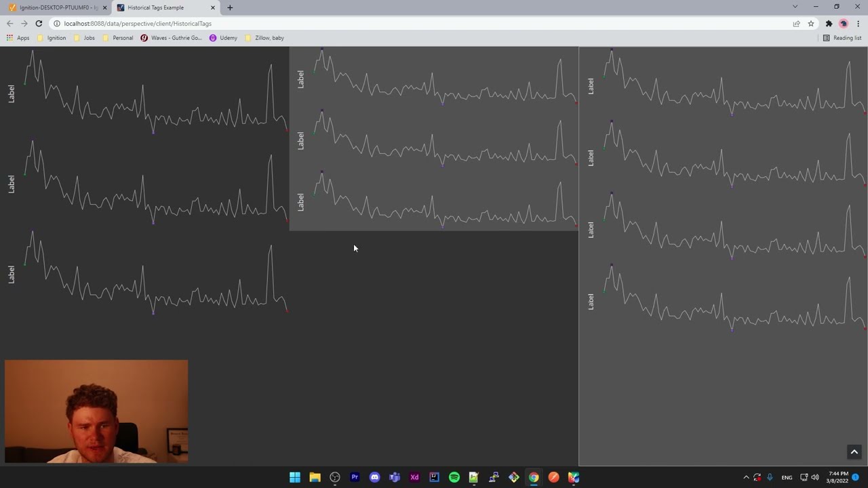Open the notification badge beside the clock
Screen dimensions: 868x488
pyautogui.click(x=856, y=477)
